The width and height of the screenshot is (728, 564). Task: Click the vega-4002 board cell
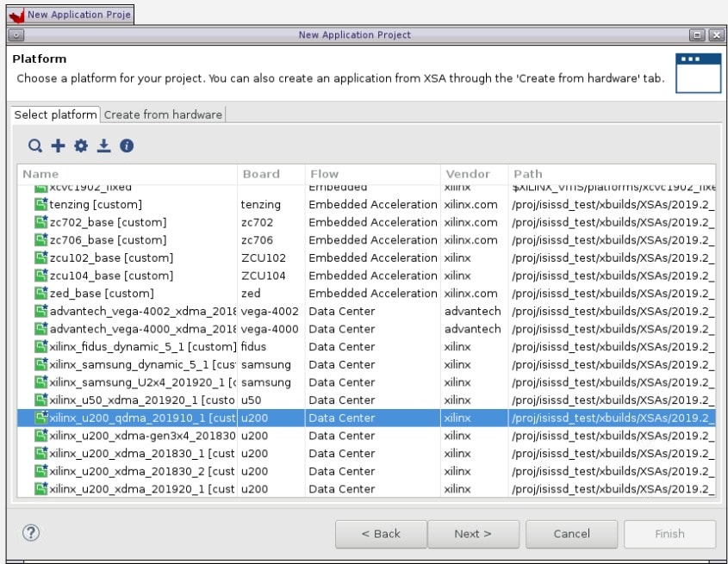coord(270,311)
